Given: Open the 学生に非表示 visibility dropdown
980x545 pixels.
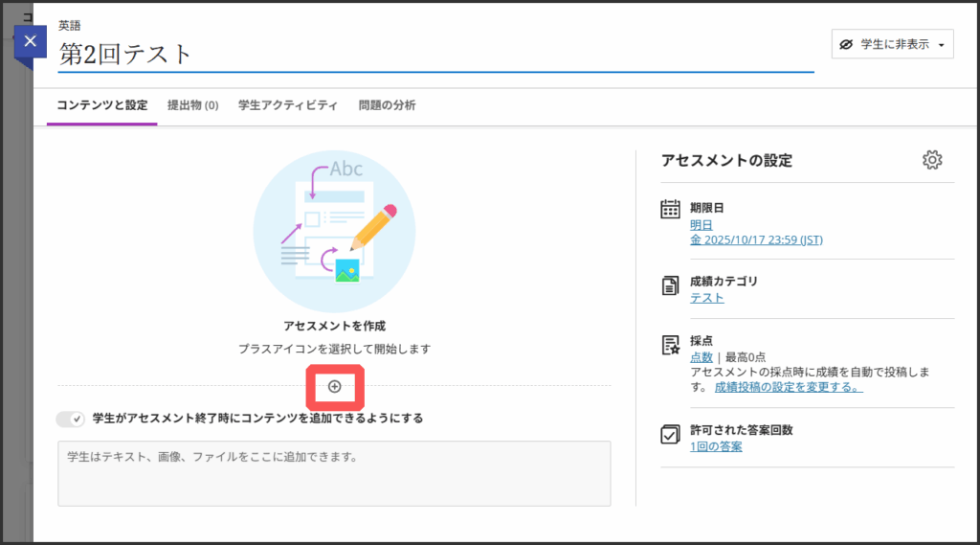Looking at the screenshot, I should click(892, 44).
